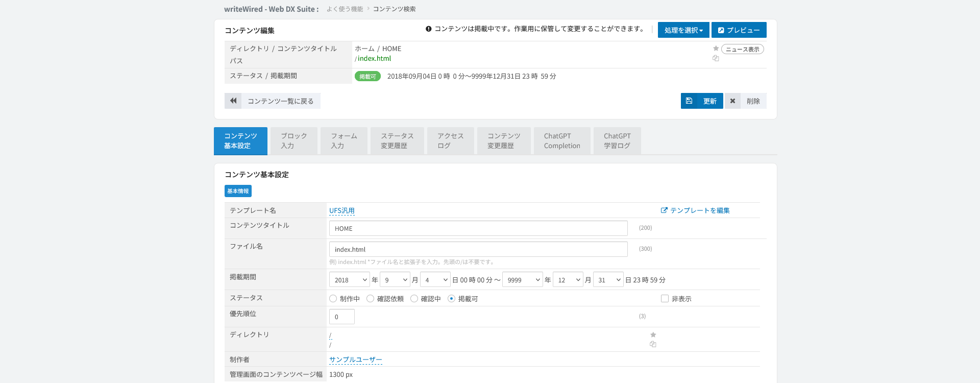Viewport: 980px width, 383px height.
Task: Click the info icon before 掲載中 notice
Action: [x=429, y=29]
